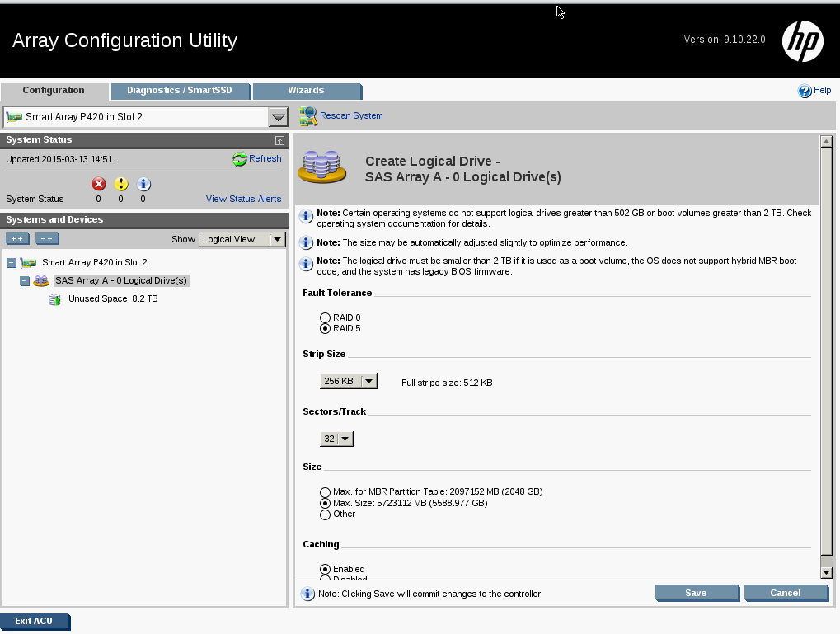Viewport: 840px width, 634px height.
Task: Click the yellow warning status alert icon
Action: click(121, 185)
